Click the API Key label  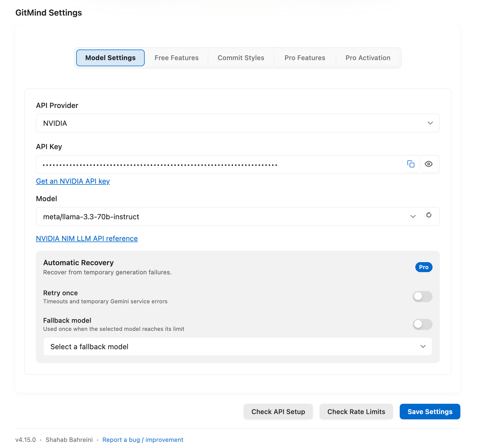(x=49, y=147)
